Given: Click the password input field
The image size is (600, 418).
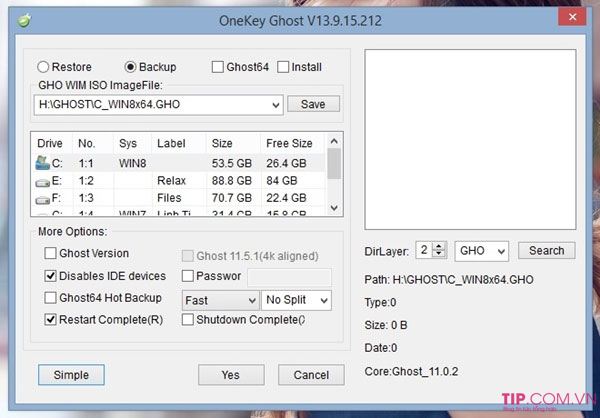Looking at the screenshot, I should tap(289, 278).
